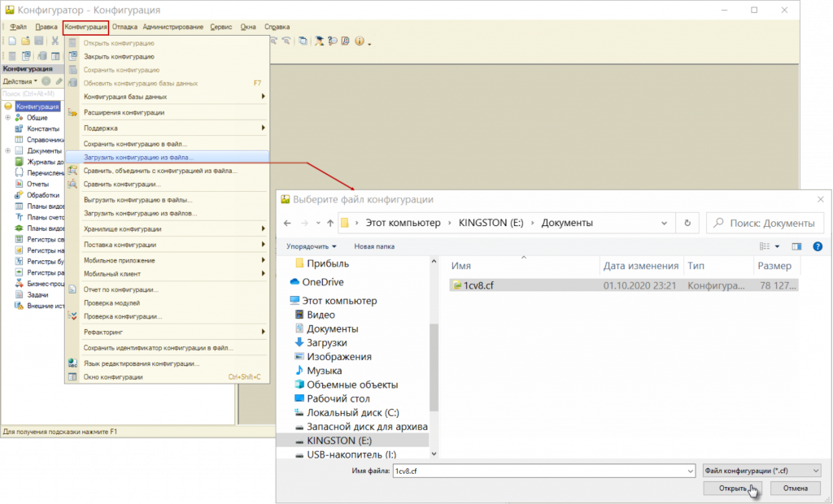Open the Отладка menu
The height and width of the screenshot is (504, 833).
(124, 27)
